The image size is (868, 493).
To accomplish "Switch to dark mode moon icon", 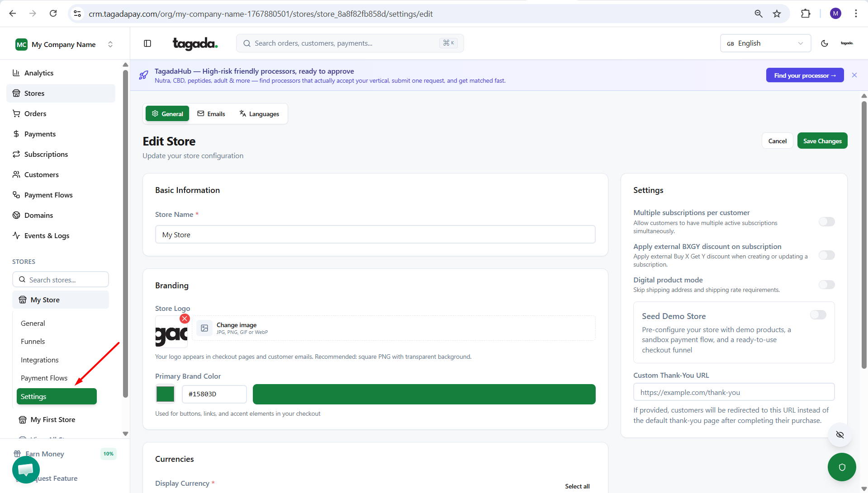I will 824,43.
